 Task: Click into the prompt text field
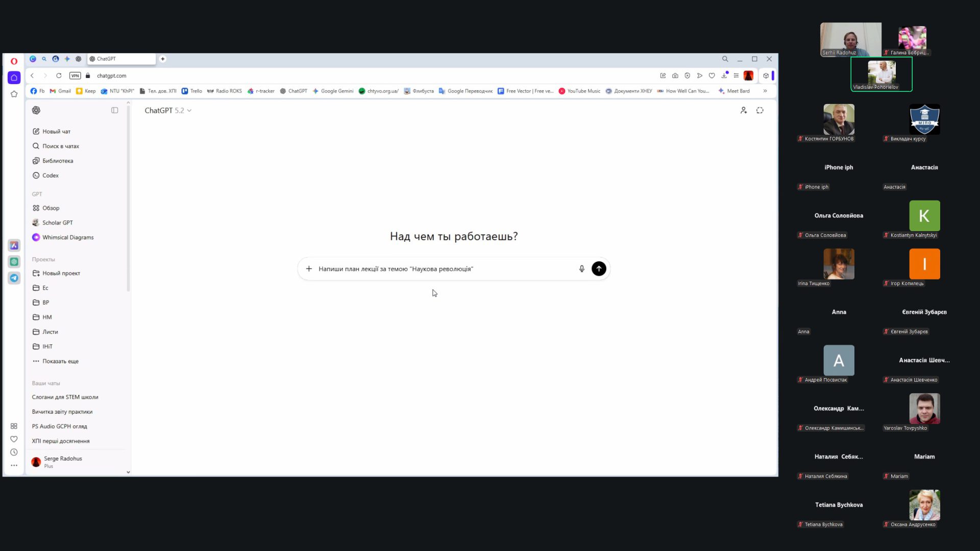click(x=444, y=269)
